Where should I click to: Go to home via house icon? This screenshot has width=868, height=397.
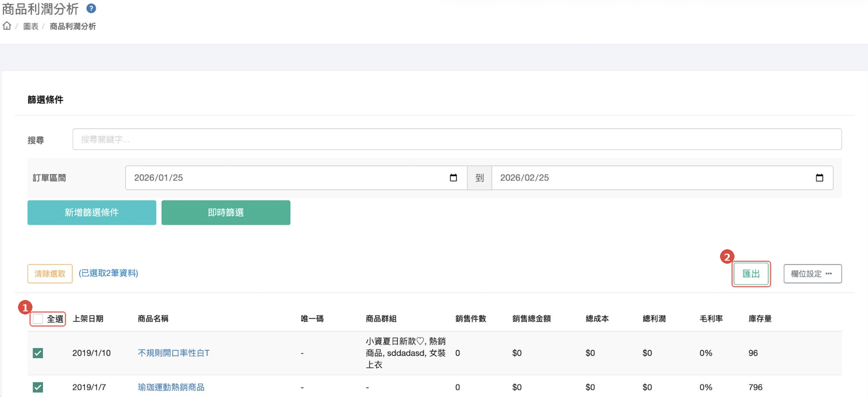(x=7, y=26)
